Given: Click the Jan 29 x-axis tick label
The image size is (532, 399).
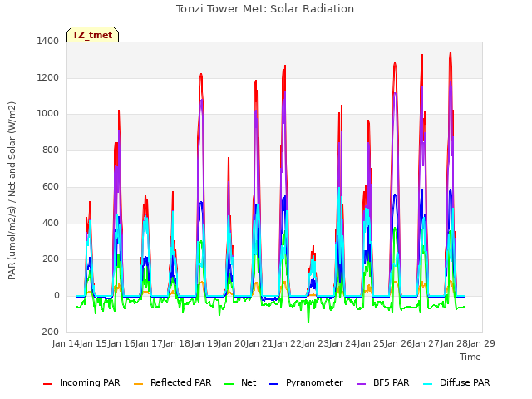Looking at the screenshot, I should [481, 343].
